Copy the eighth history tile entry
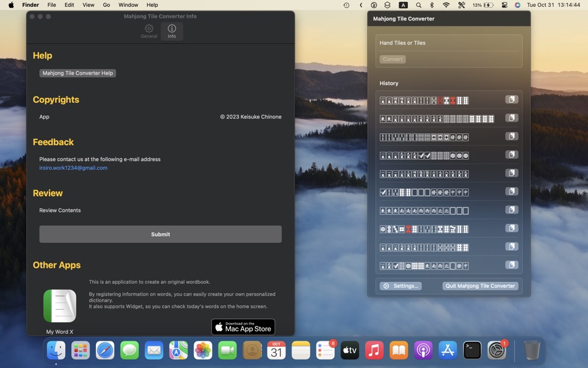 [511, 229]
